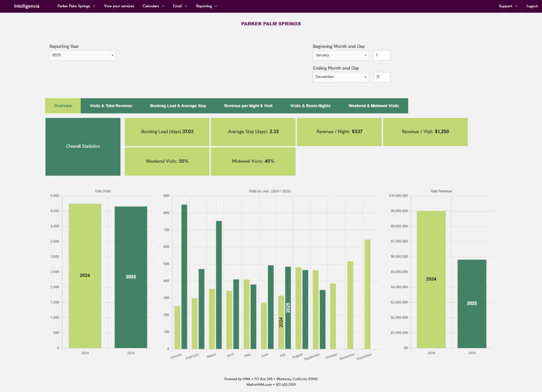Open the Reporting menu
The image size is (542, 392).
tap(206, 6)
